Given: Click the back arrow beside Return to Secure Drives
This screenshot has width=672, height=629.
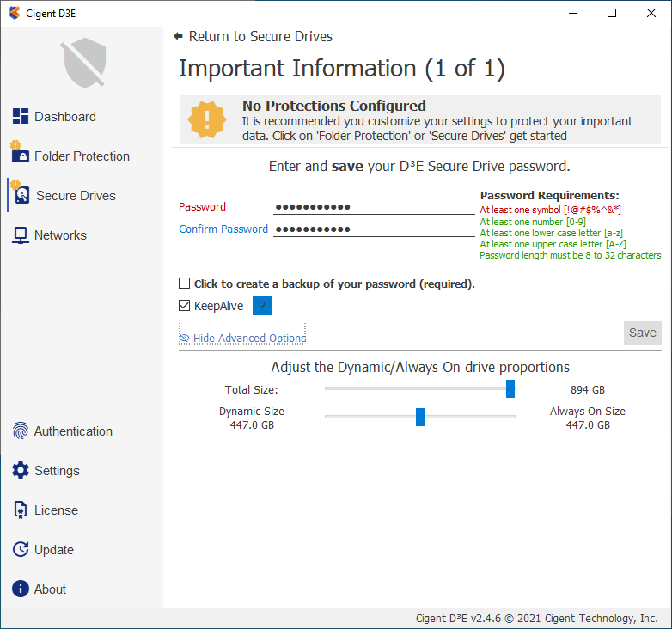Looking at the screenshot, I should tap(178, 36).
